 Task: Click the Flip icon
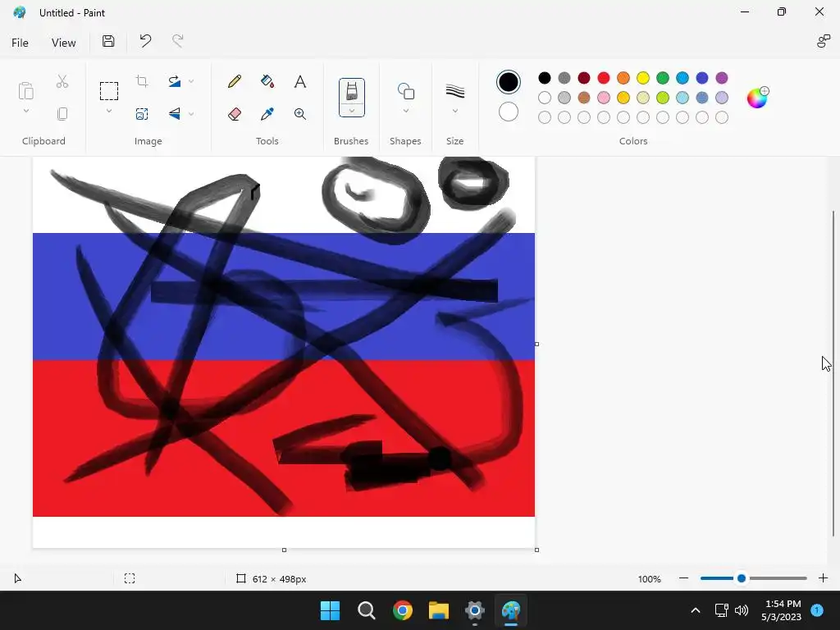click(x=175, y=113)
